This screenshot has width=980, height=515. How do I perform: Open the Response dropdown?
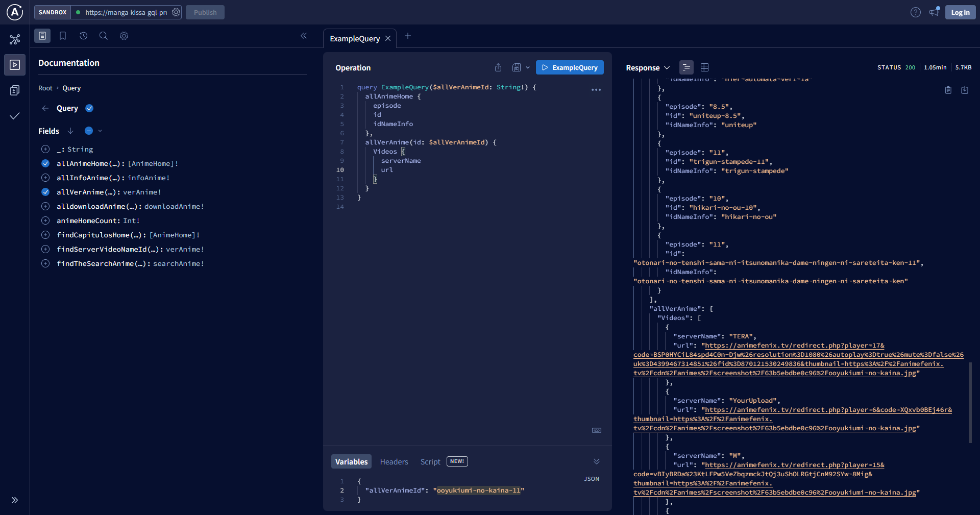(x=648, y=68)
